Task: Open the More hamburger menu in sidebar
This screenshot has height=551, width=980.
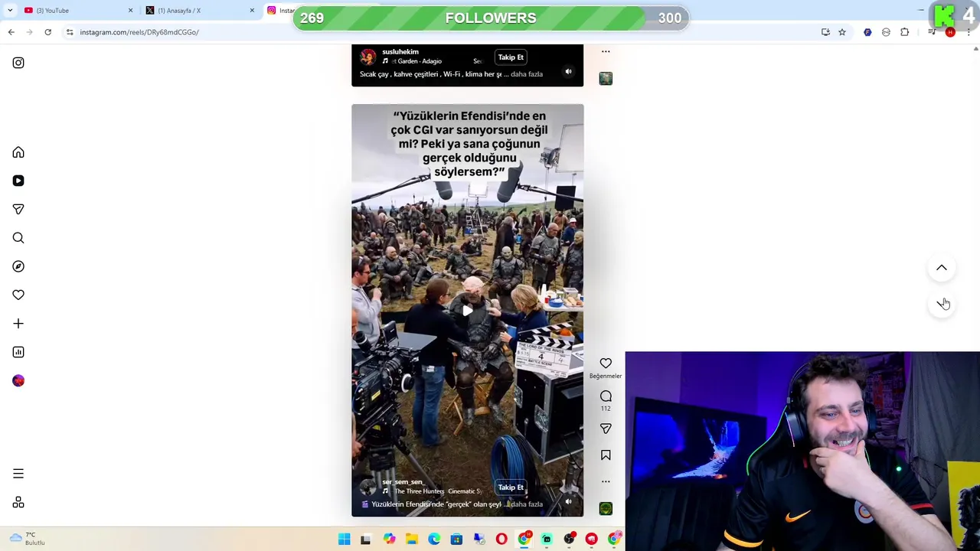Action: 18,474
